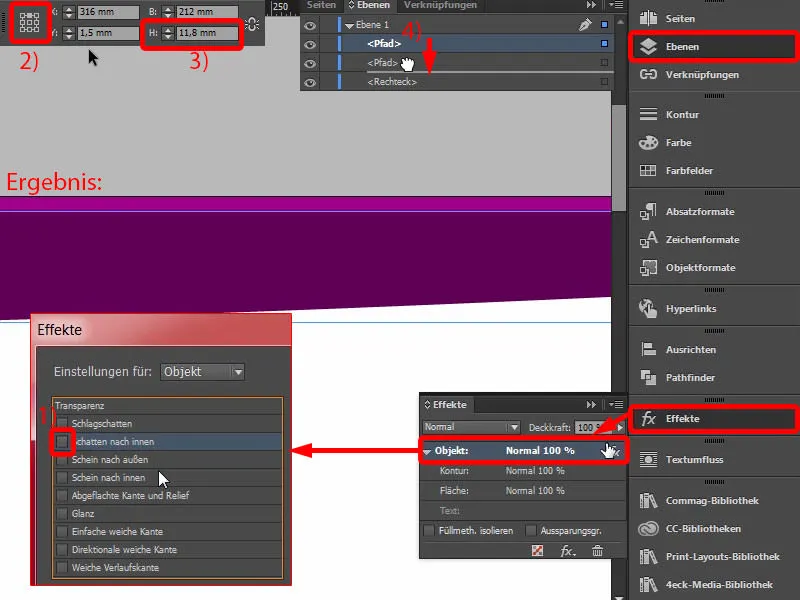The image size is (800, 600).
Task: Click the H height field showing 11,8 mm
Action: [x=207, y=33]
